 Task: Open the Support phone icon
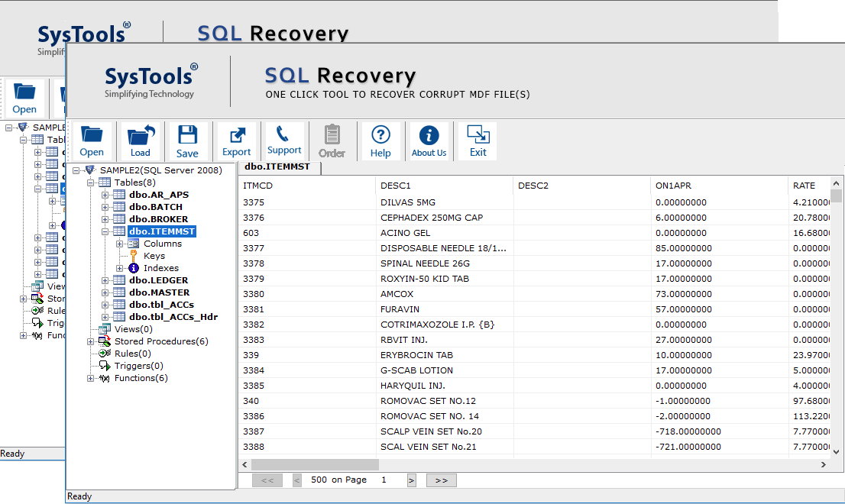click(x=283, y=134)
